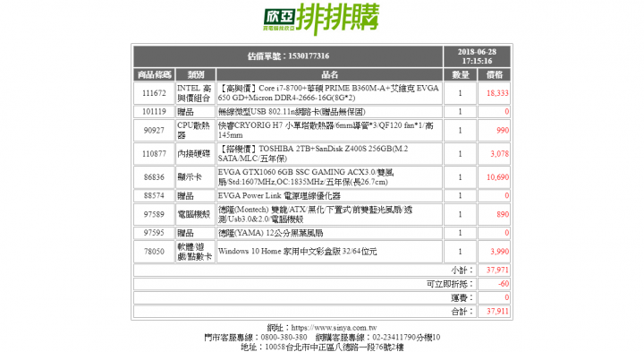This screenshot has width=644, height=352.
Task: Click the INTEL 高興價組合 category cell
Action: tap(196, 93)
